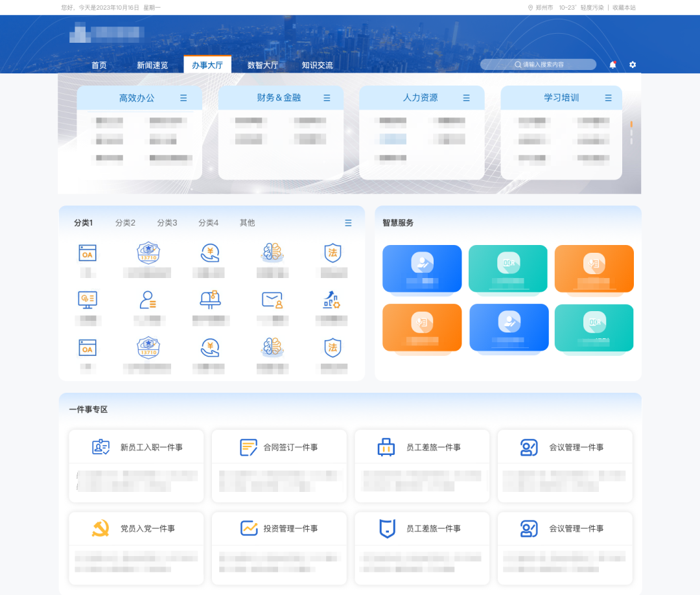This screenshot has width=700, height=595.
Task: Go to 首页 in navigation bar
Action: (x=99, y=65)
